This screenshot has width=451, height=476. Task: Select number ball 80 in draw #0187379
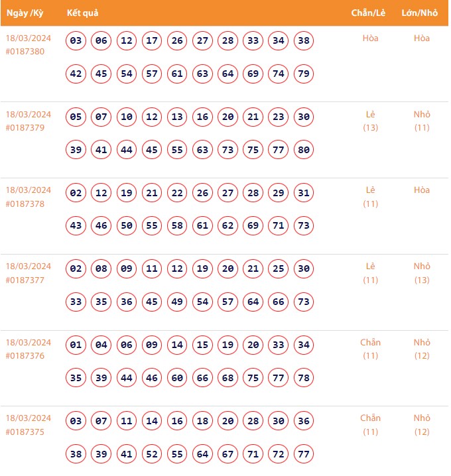pos(304,150)
